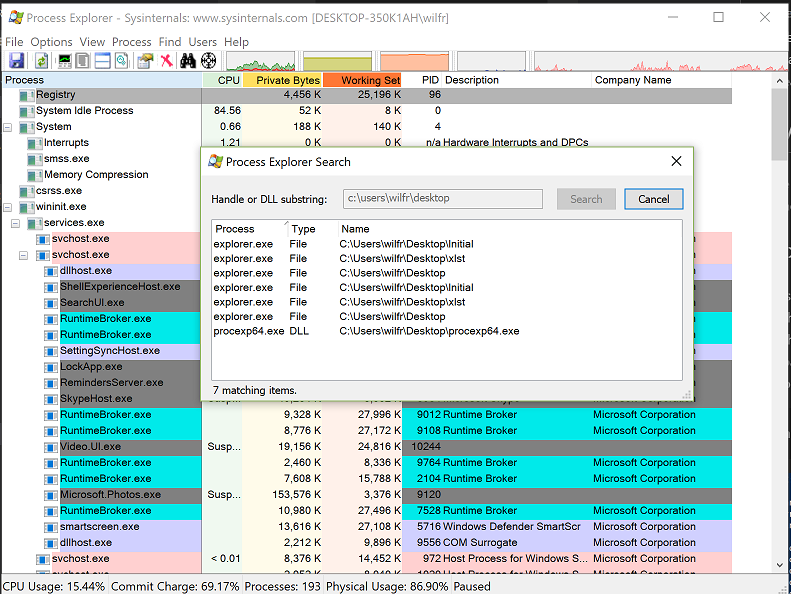Toggle the Show Lower Pane toolbar icon
791x594 pixels.
point(102,61)
